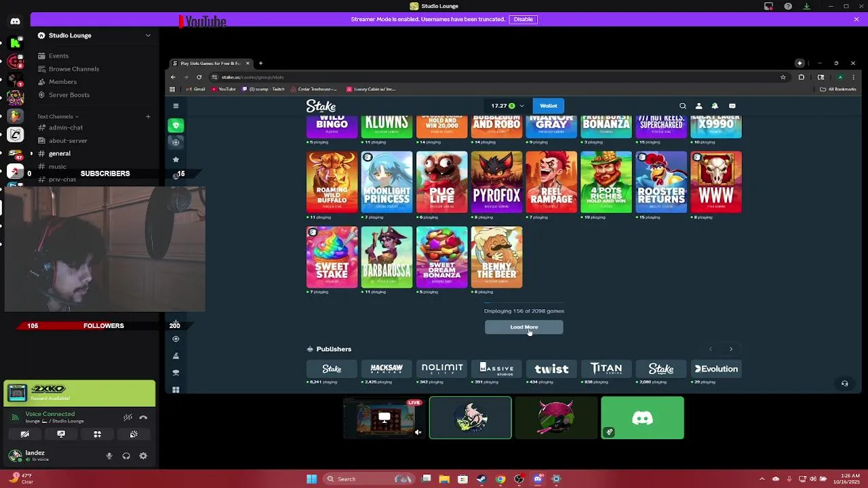Viewport: 868px width, 488px height.
Task: Select the music channel
Action: (58, 167)
